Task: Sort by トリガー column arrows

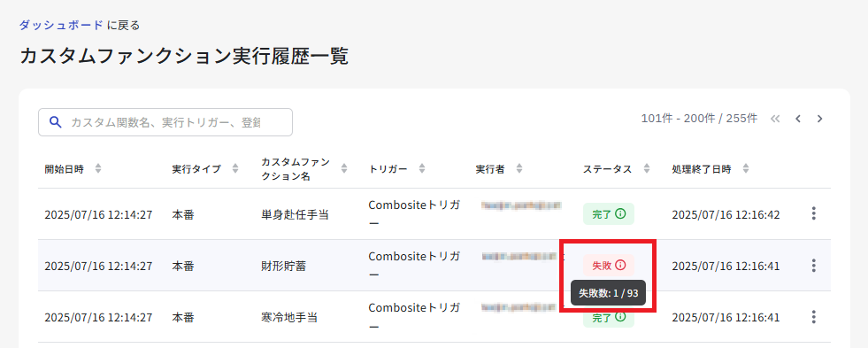Action: coord(422,169)
